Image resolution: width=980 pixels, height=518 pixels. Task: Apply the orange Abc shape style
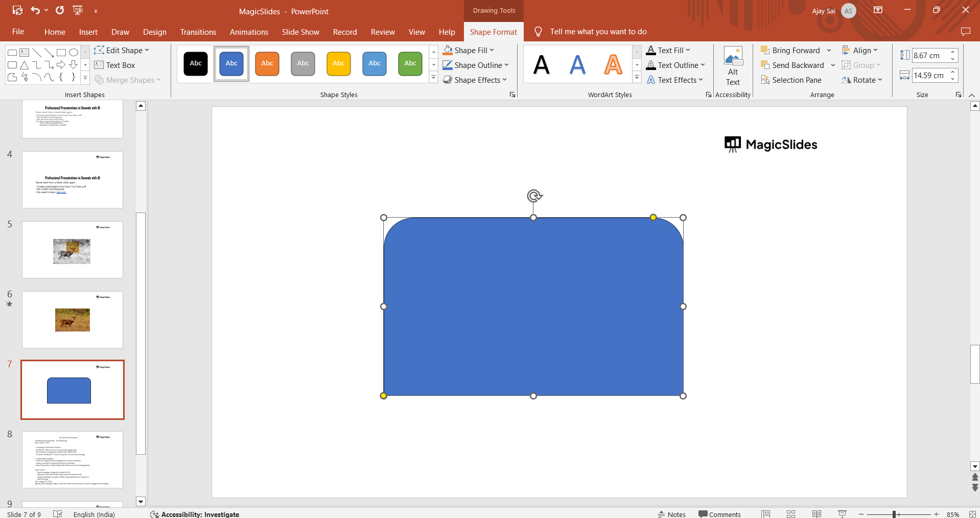267,63
